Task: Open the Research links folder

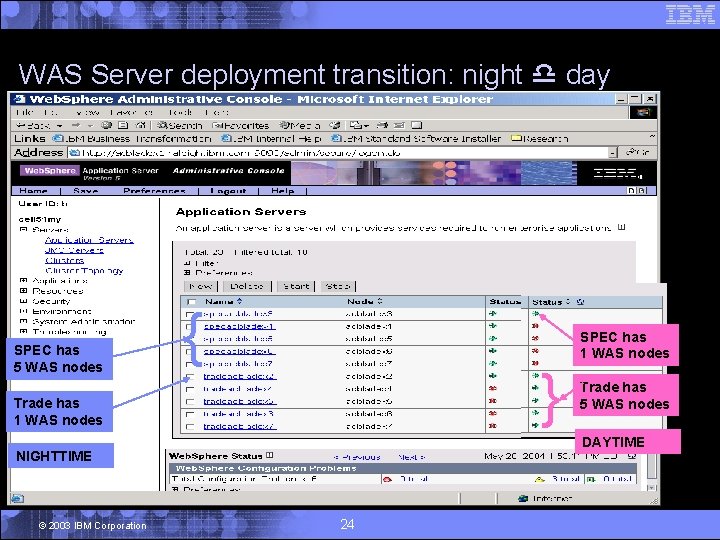Action: click(540, 139)
